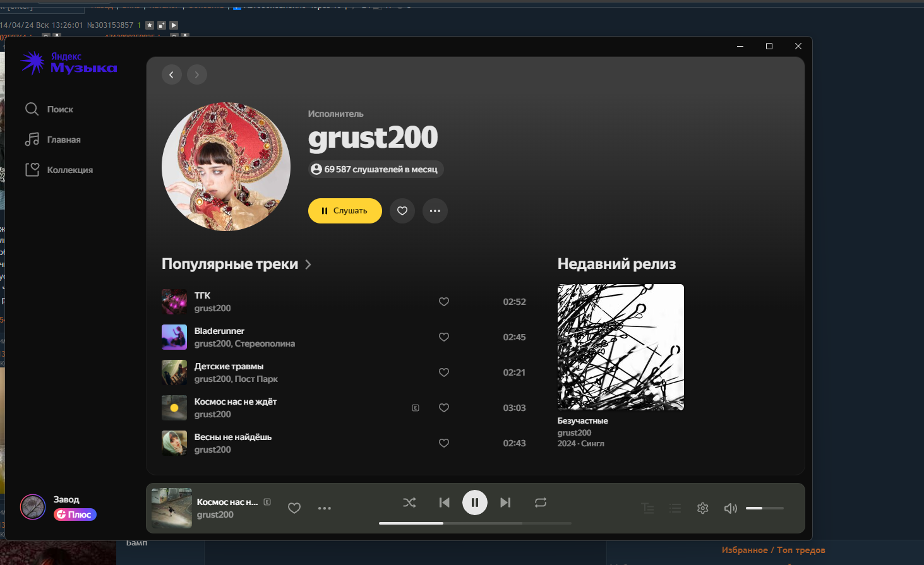
Task: Open the Безучастные release cover
Action: click(621, 347)
